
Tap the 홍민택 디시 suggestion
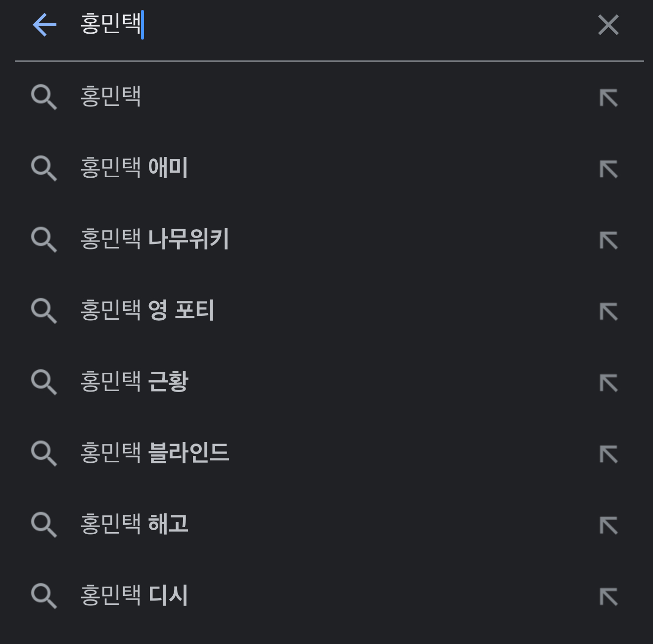click(134, 595)
